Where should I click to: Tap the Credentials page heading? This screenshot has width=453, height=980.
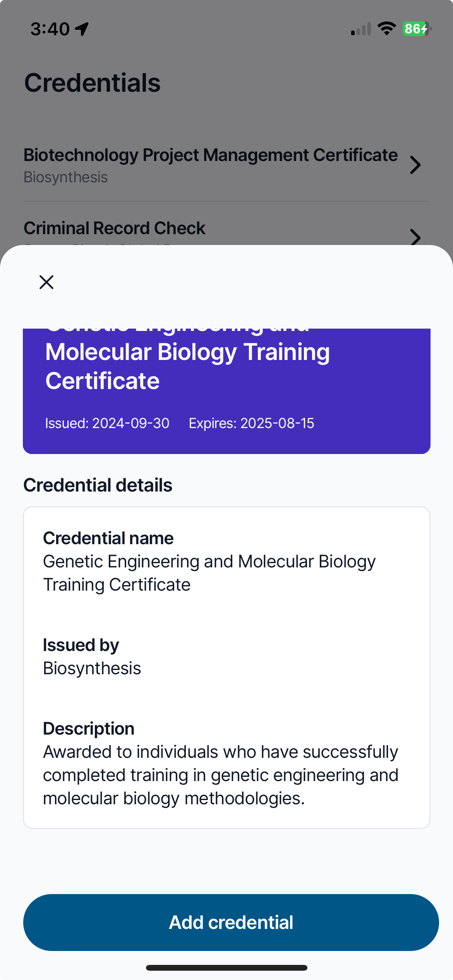tap(92, 83)
